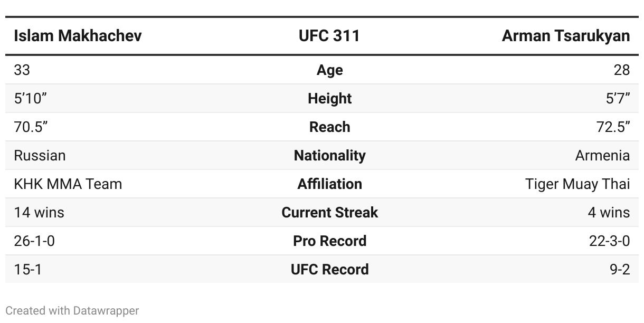644x323 pixels.
Task: Click the Armenia nationality cell
Action: click(602, 156)
